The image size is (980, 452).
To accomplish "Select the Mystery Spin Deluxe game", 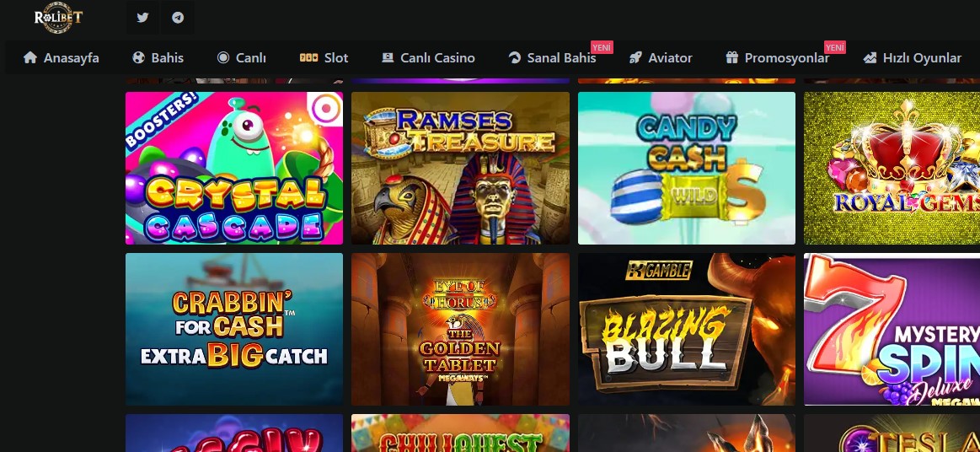I will coord(892,330).
